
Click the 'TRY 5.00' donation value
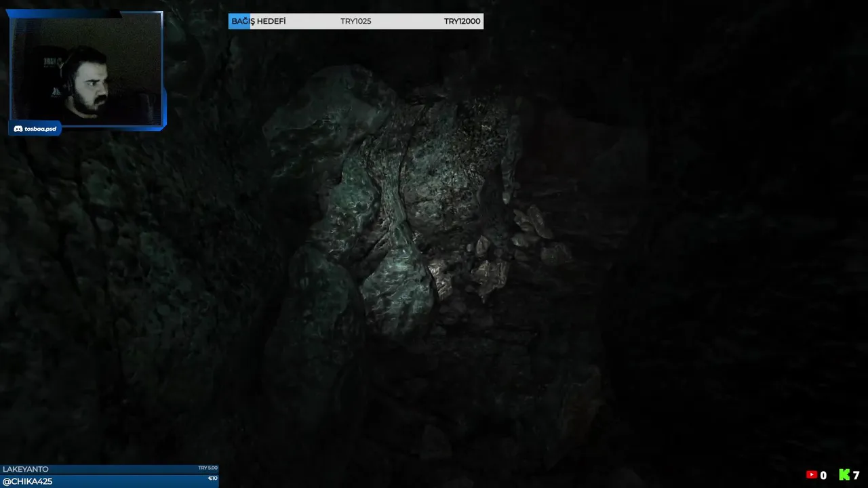(208, 468)
